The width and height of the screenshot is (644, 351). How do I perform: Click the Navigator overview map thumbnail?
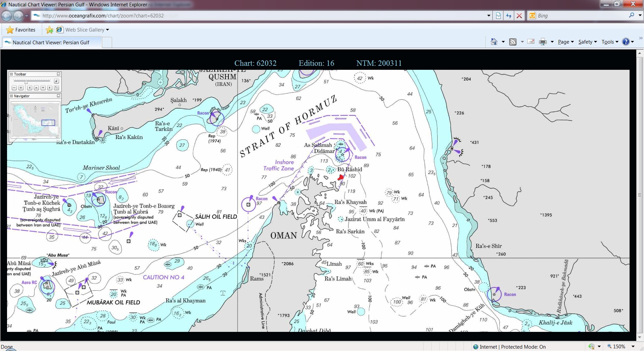[x=35, y=120]
